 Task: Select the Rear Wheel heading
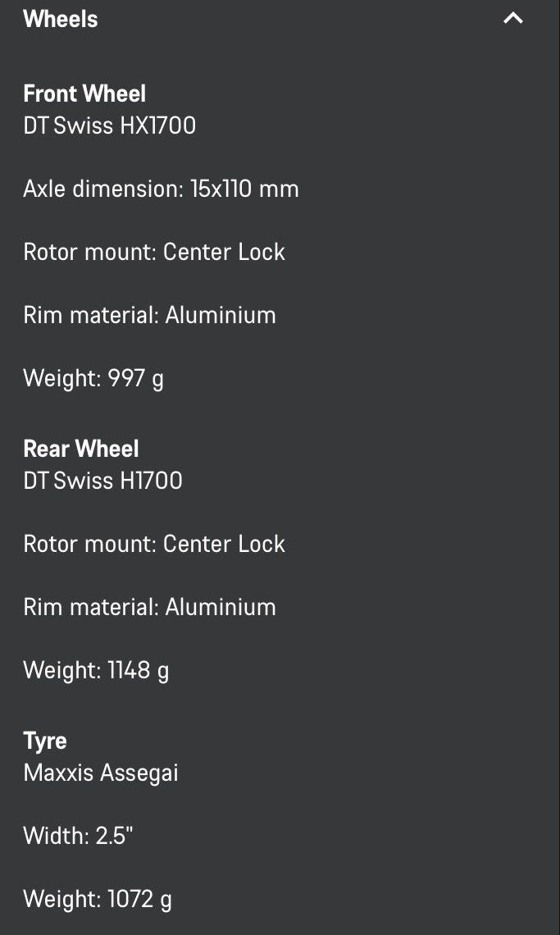click(80, 449)
